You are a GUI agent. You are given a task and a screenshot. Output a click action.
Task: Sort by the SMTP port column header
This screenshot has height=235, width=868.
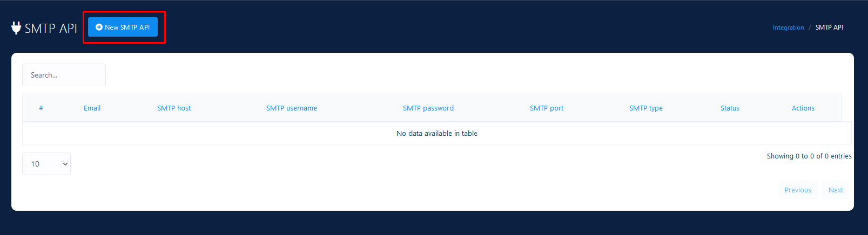pyautogui.click(x=547, y=108)
